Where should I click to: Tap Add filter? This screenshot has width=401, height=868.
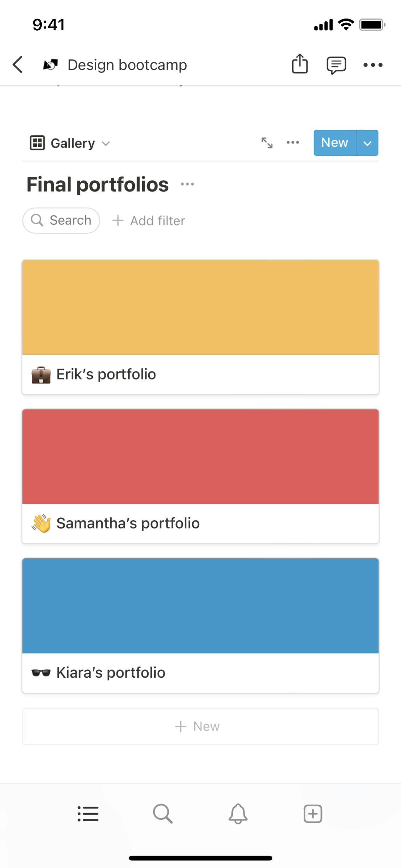(x=149, y=221)
